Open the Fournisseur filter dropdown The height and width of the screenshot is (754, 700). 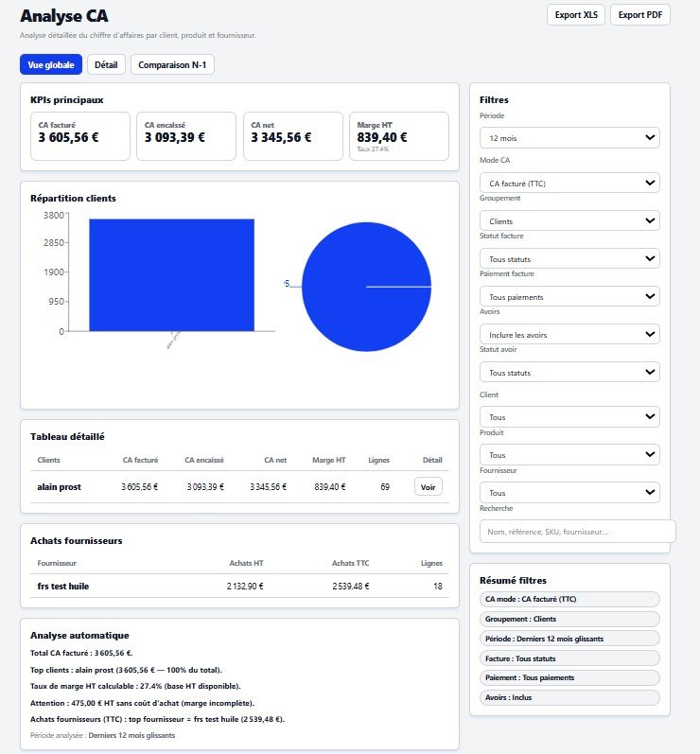[569, 492]
